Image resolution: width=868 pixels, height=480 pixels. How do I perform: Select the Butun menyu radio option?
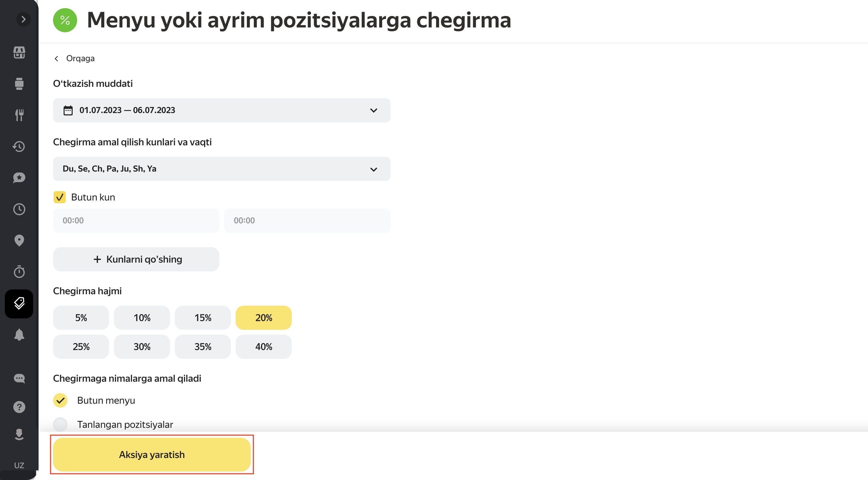click(60, 400)
